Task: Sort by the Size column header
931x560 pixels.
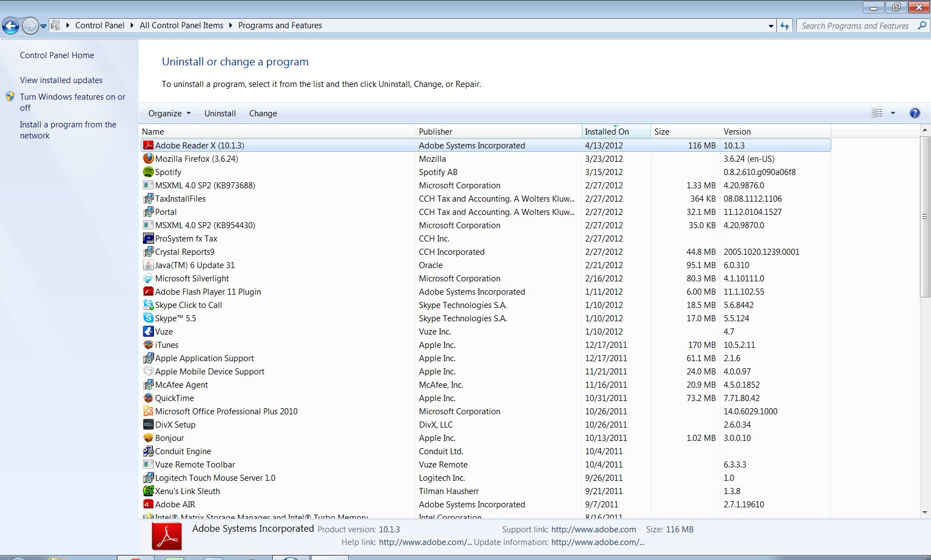Action: coord(686,131)
